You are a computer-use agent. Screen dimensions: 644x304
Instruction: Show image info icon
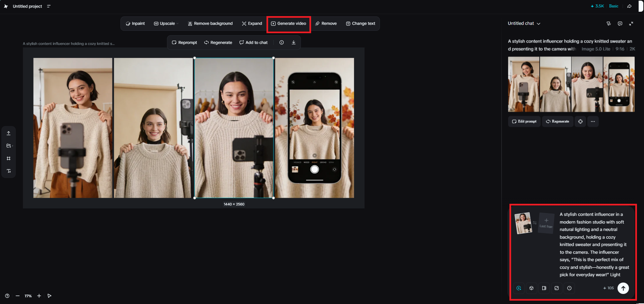282,43
